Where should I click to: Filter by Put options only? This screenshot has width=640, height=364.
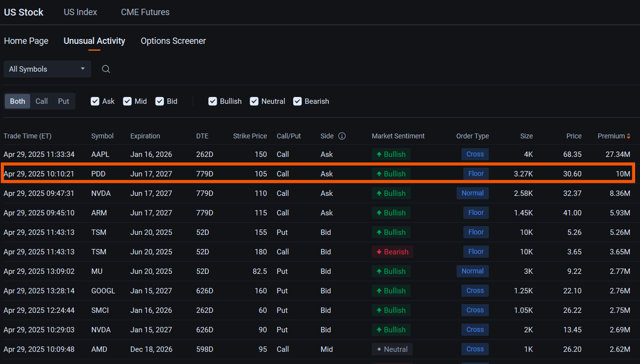click(63, 101)
